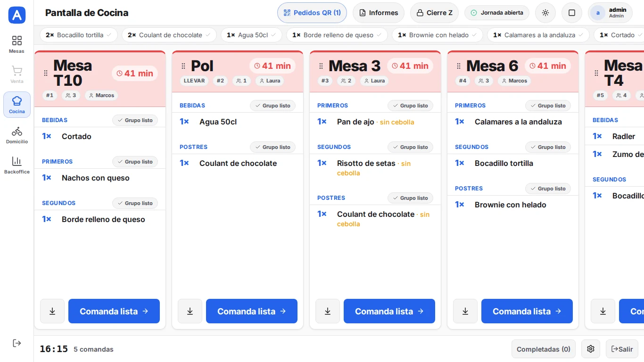
Task: Open kitchen settings gear icon
Action: pos(591,349)
